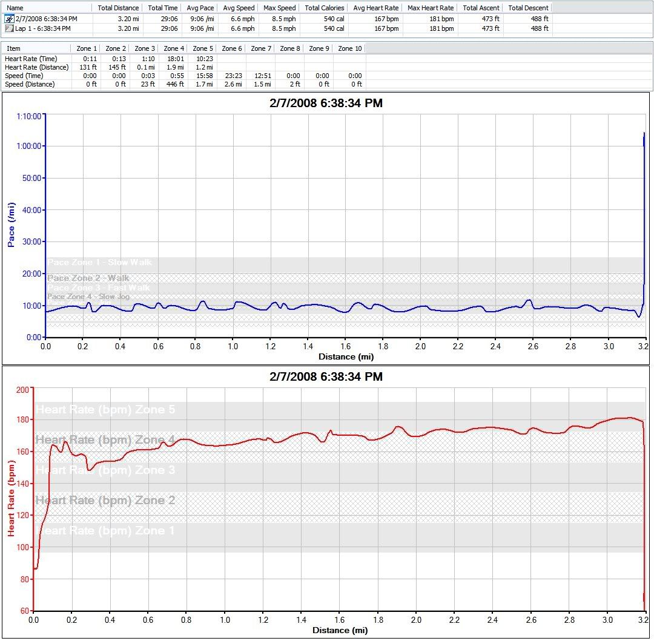Sort by Avg Heart Rate column
The image size is (654, 644).
pyautogui.click(x=375, y=8)
